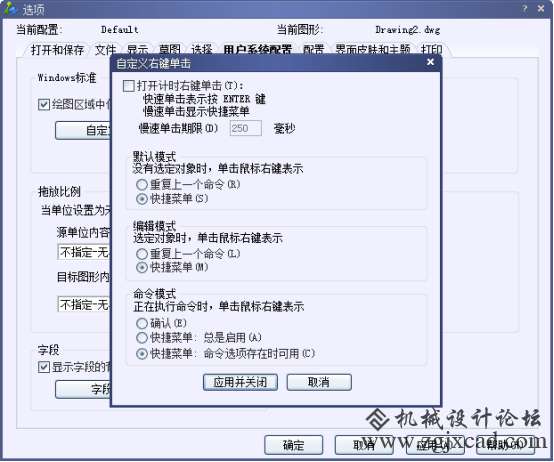554x462 pixels.
Task: Toggle 绘图区域中 checkbox in Windows标准
Action: [x=44, y=105]
